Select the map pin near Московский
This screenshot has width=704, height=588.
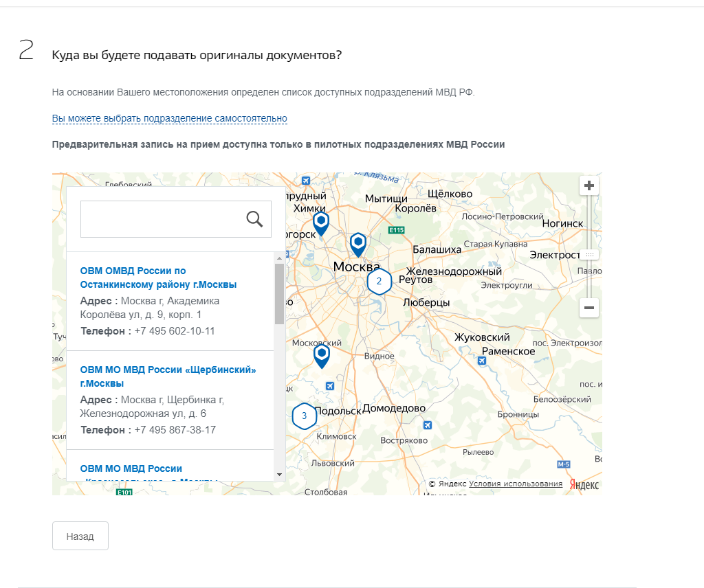(322, 355)
